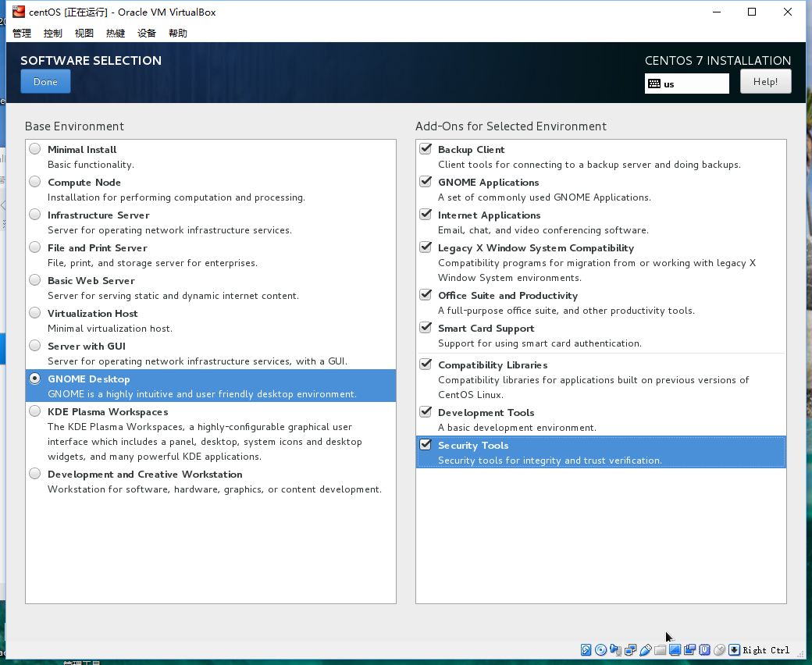
Task: Click the Help! button
Action: 765,82
